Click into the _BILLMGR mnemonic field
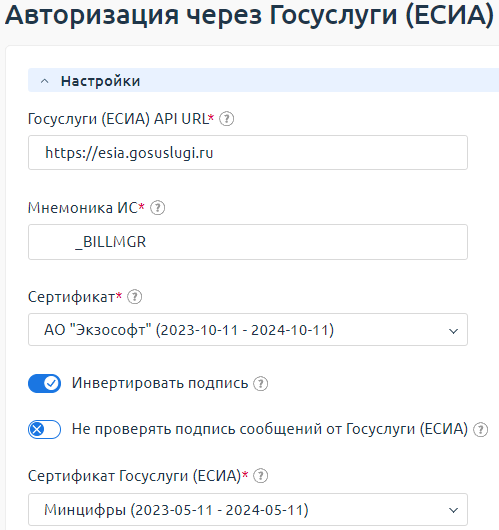Image resolution: width=499 pixels, height=530 pixels. coord(248,242)
